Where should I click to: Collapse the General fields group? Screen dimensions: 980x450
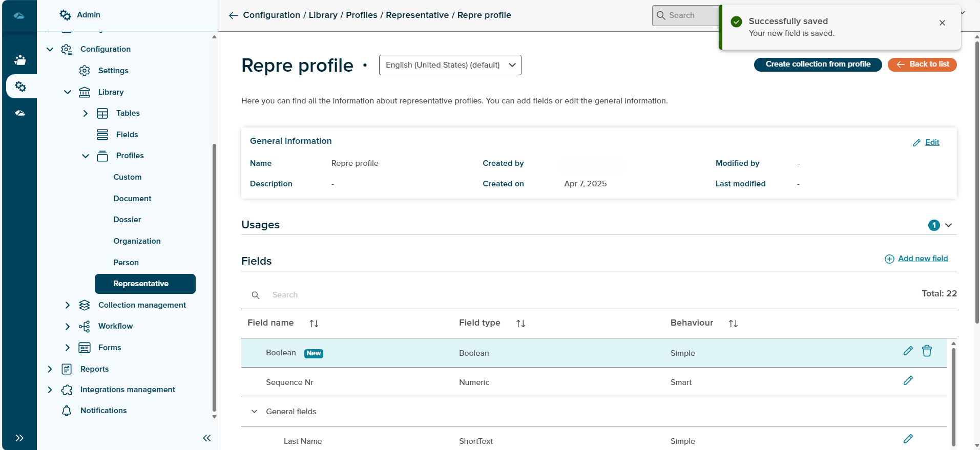click(254, 412)
